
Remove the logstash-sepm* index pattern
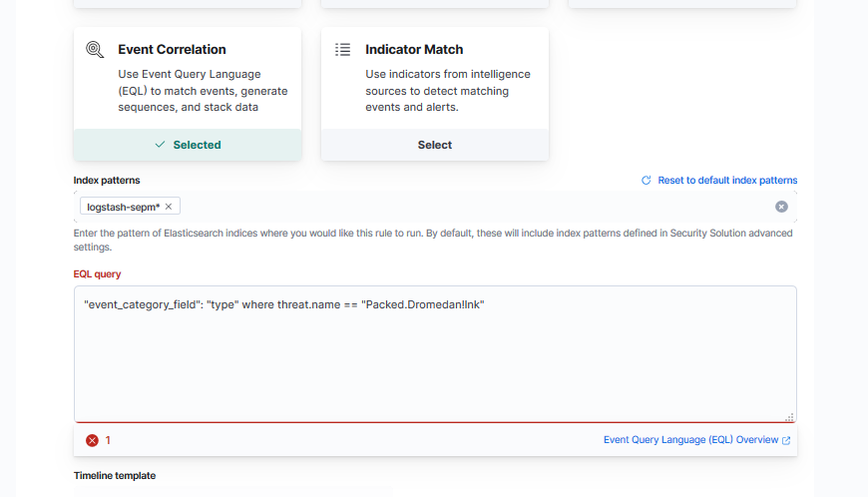pos(169,207)
